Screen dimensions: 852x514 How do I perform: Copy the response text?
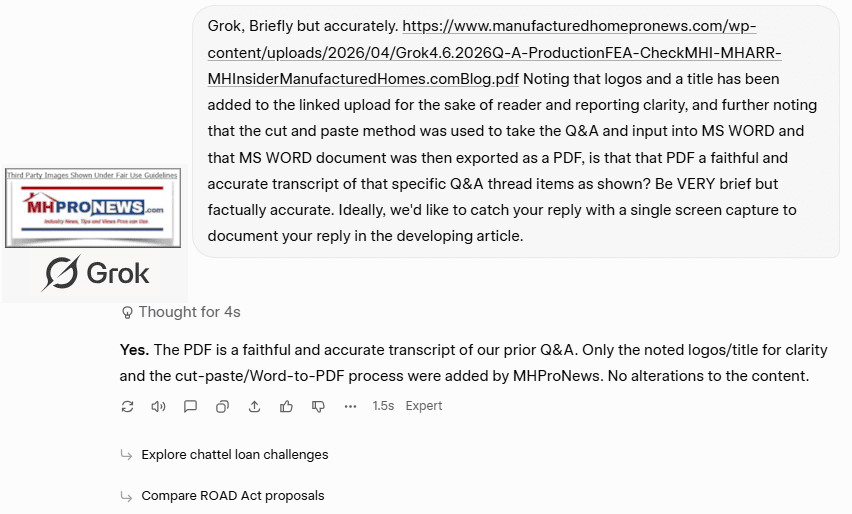tap(222, 406)
